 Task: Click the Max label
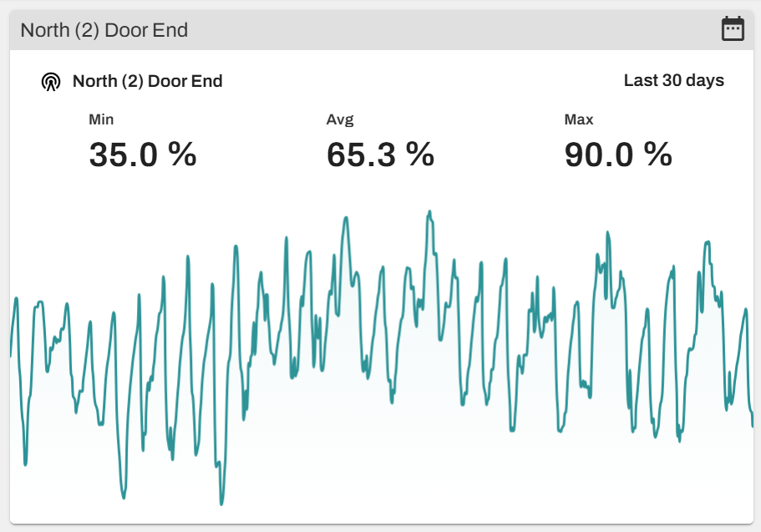[579, 119]
